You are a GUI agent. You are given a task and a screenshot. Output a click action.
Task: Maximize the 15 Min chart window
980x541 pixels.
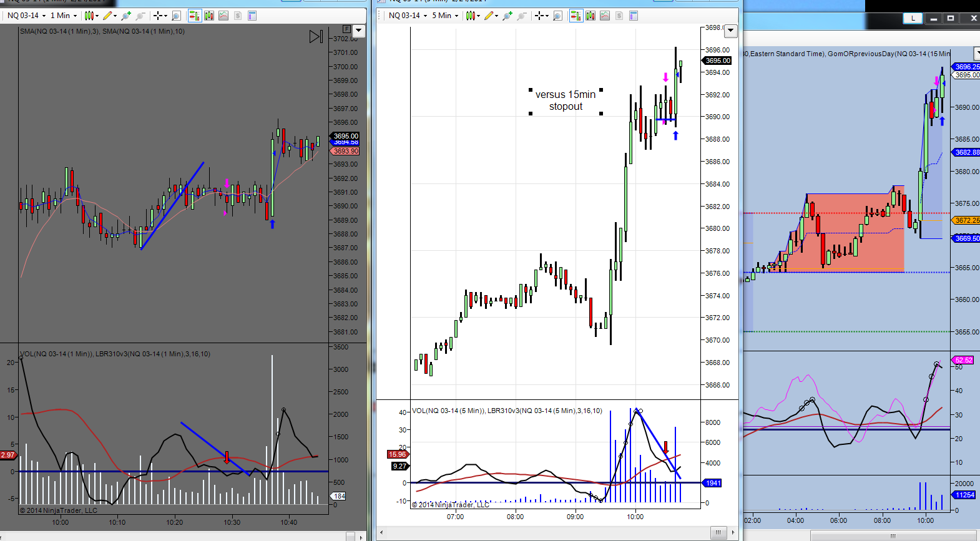coord(951,18)
